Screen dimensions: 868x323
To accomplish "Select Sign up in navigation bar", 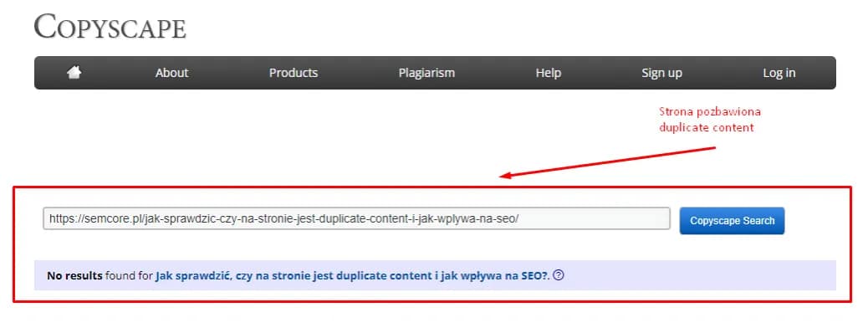I will [661, 73].
